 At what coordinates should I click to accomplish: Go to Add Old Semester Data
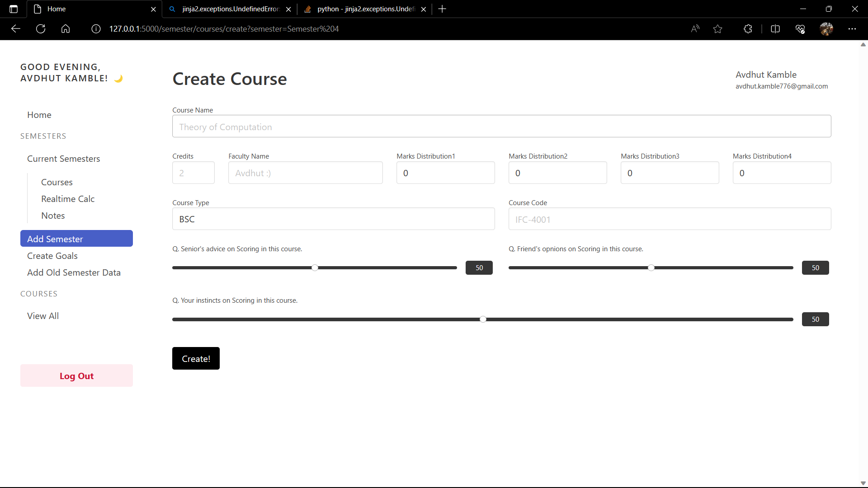click(74, 272)
